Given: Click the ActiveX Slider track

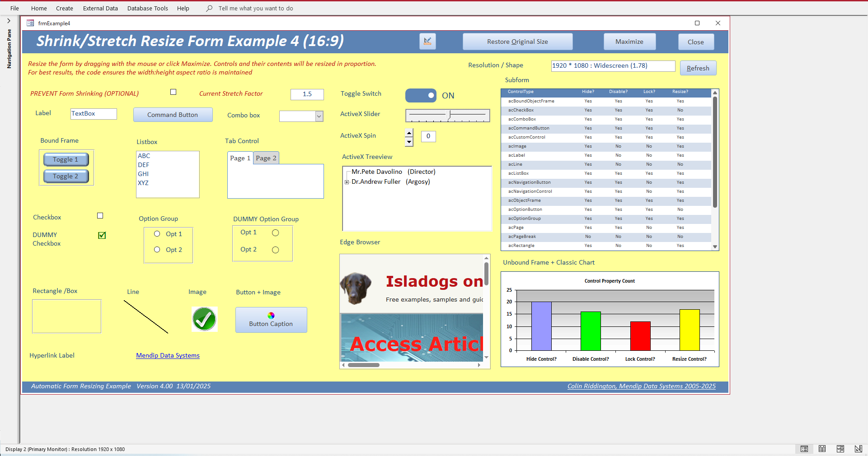Looking at the screenshot, I should click(x=448, y=116).
